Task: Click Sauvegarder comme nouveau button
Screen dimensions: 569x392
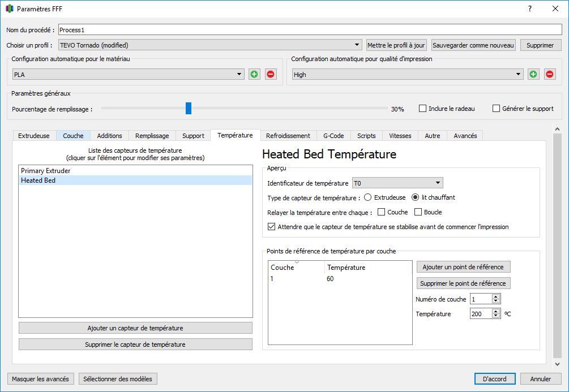Action: [x=473, y=45]
